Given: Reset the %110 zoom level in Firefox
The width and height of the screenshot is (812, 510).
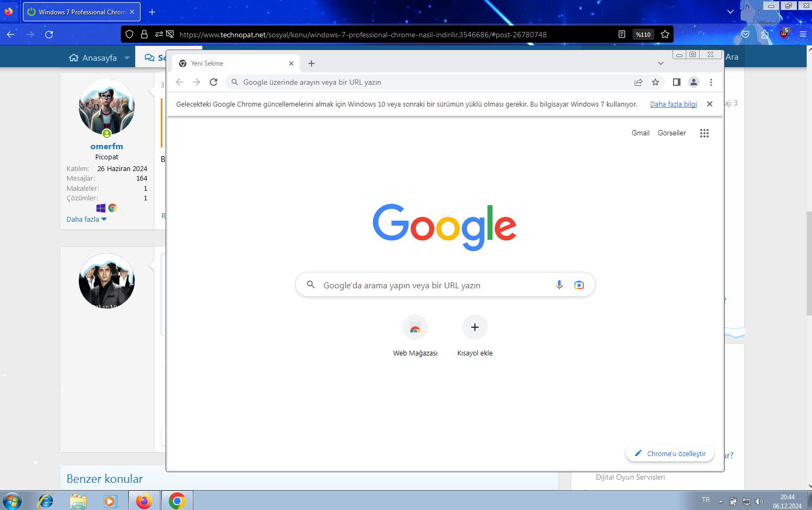Looking at the screenshot, I should 643,34.
